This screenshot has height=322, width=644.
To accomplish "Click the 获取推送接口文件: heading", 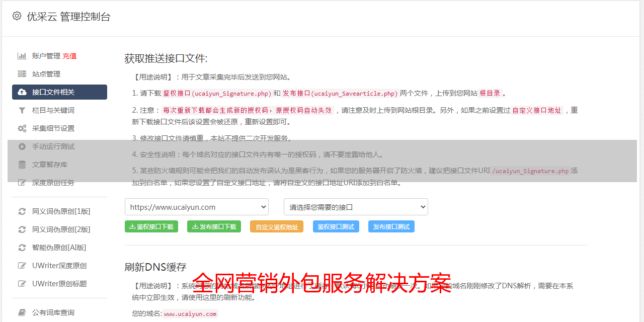I will tap(166, 58).
